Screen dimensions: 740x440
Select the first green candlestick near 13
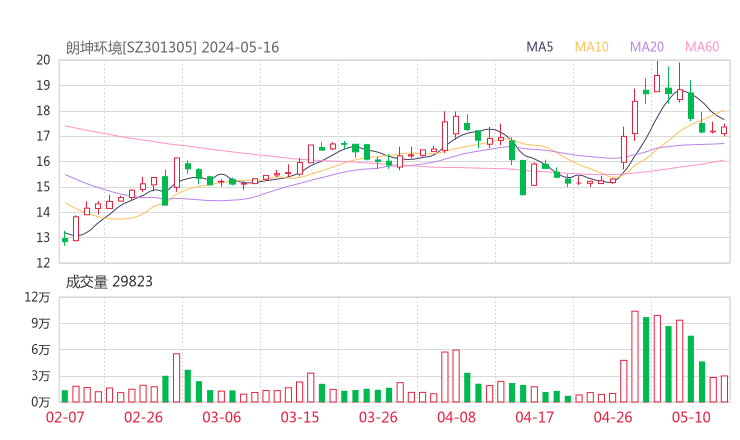(65, 239)
